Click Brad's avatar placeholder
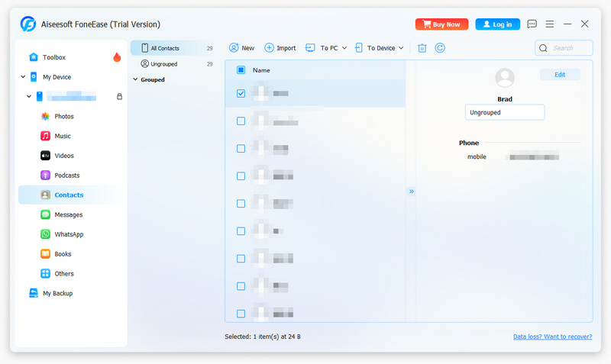The height and width of the screenshot is (364, 611). tap(505, 78)
